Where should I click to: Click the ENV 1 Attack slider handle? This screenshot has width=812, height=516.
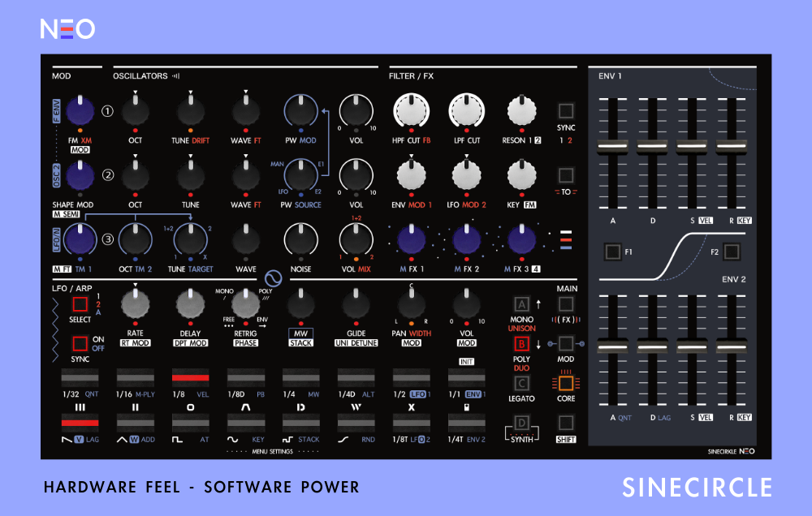coord(612,147)
